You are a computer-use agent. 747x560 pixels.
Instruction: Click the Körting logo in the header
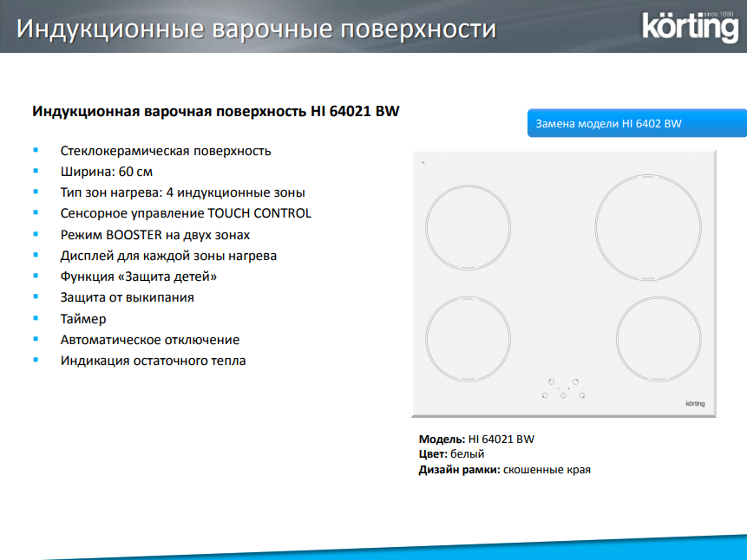tap(689, 26)
